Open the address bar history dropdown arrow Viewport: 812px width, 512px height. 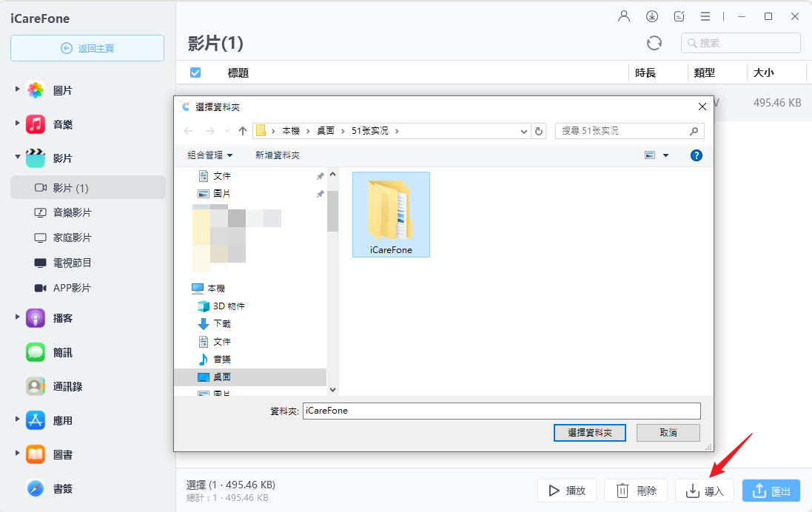pyautogui.click(x=523, y=132)
